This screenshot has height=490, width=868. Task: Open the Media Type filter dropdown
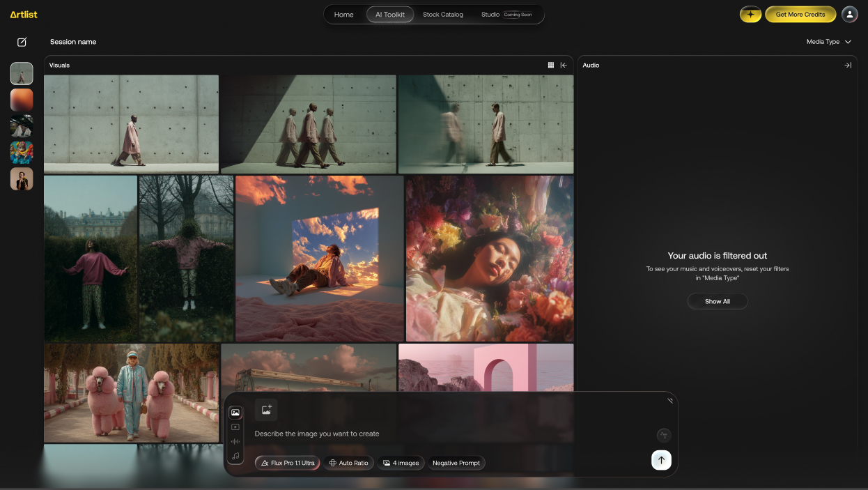(828, 42)
